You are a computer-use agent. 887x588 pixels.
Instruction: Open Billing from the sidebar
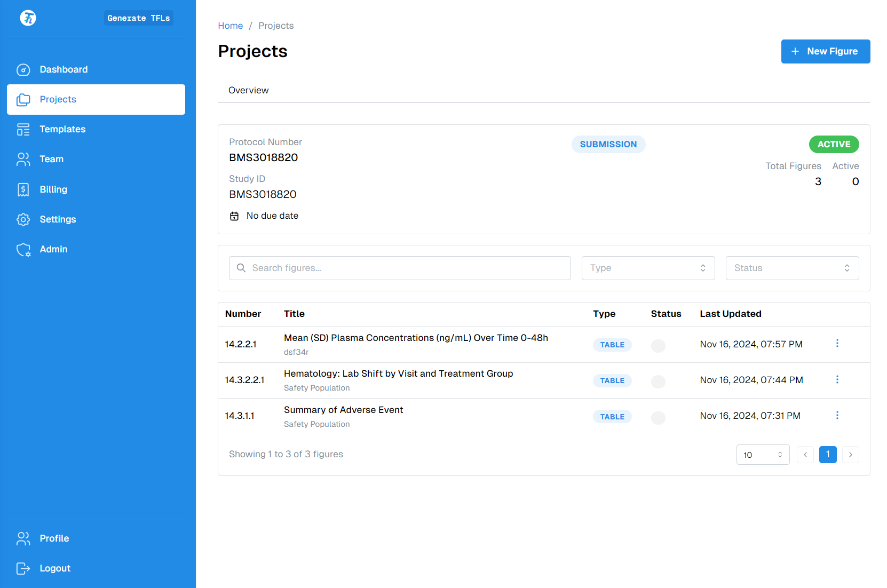(53, 189)
